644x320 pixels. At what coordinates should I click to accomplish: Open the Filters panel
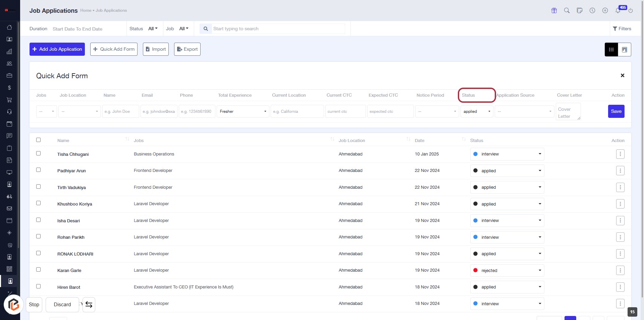point(622,29)
